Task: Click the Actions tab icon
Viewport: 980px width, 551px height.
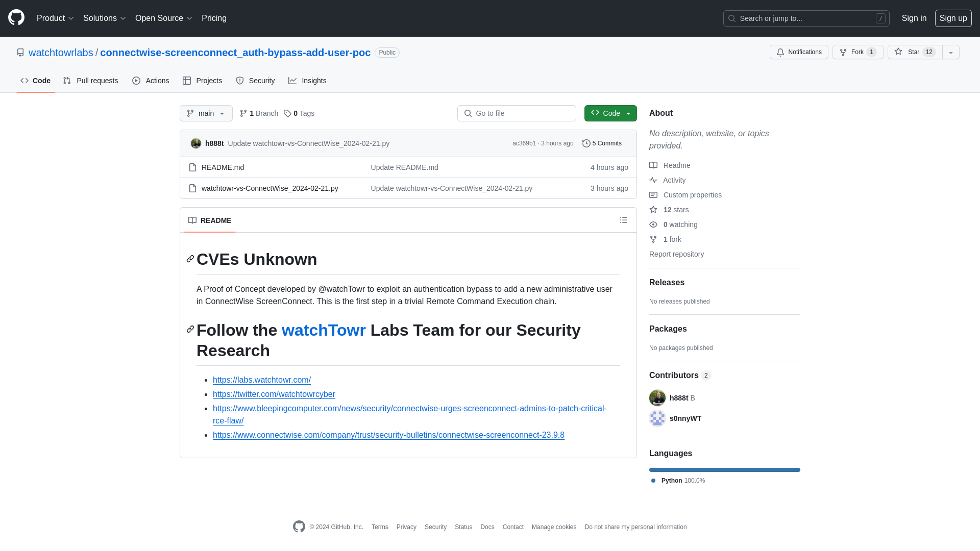Action: [x=137, y=80]
